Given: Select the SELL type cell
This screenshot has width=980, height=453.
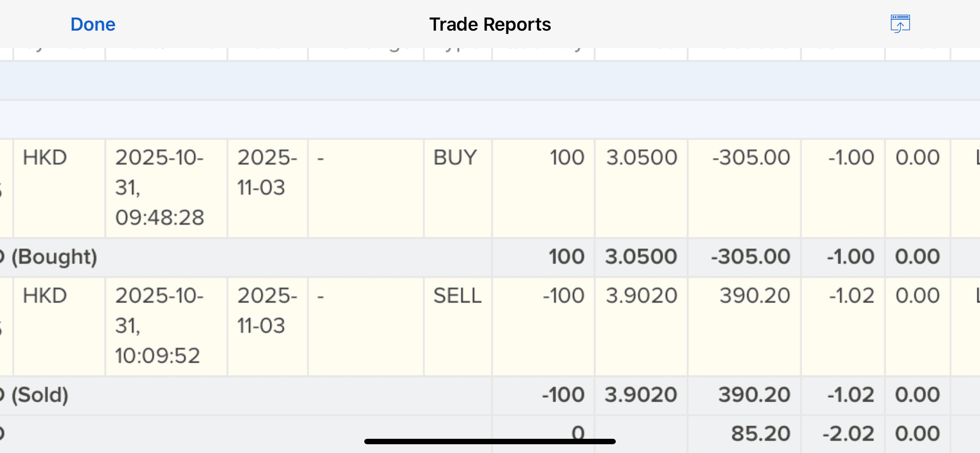Looking at the screenshot, I should click(457, 296).
